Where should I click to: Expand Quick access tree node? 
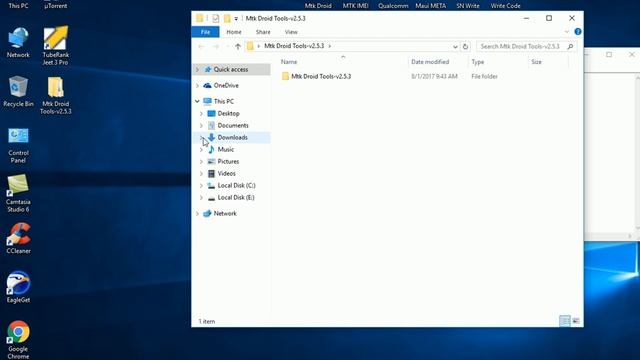[x=197, y=69]
